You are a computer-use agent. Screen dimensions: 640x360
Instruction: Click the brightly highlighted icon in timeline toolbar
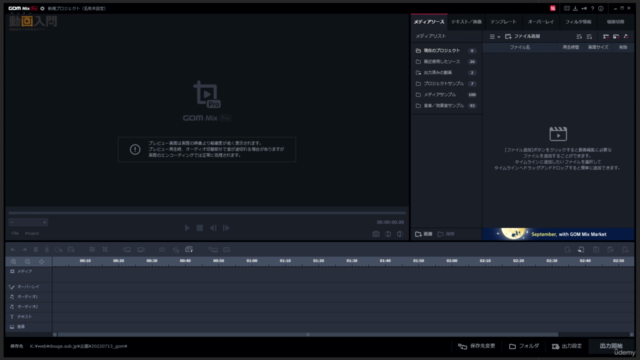click(189, 249)
